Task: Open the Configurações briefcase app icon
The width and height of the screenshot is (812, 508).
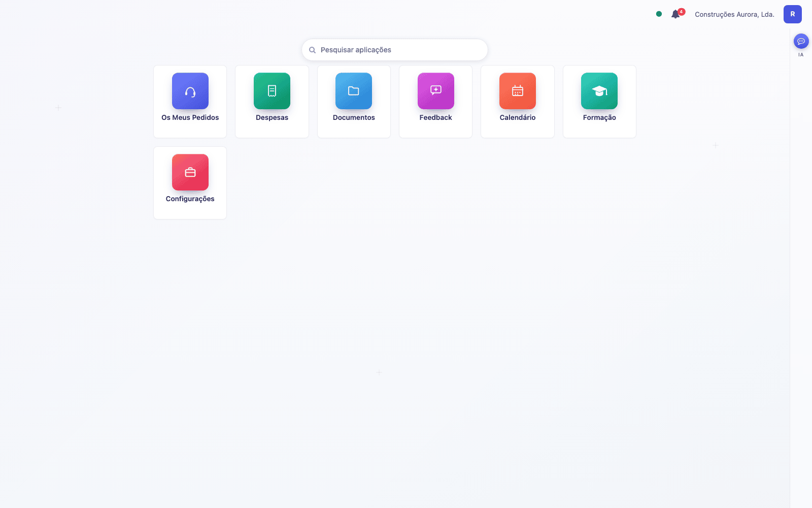Action: [190, 172]
